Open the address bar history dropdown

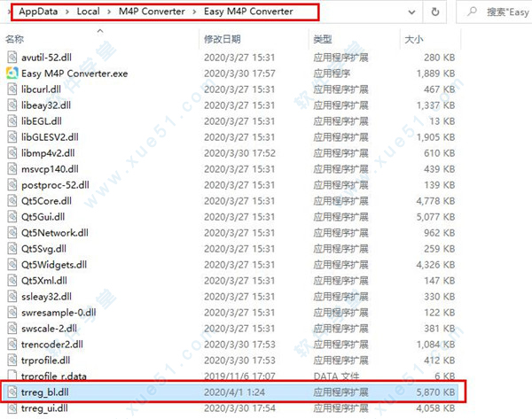411,12
